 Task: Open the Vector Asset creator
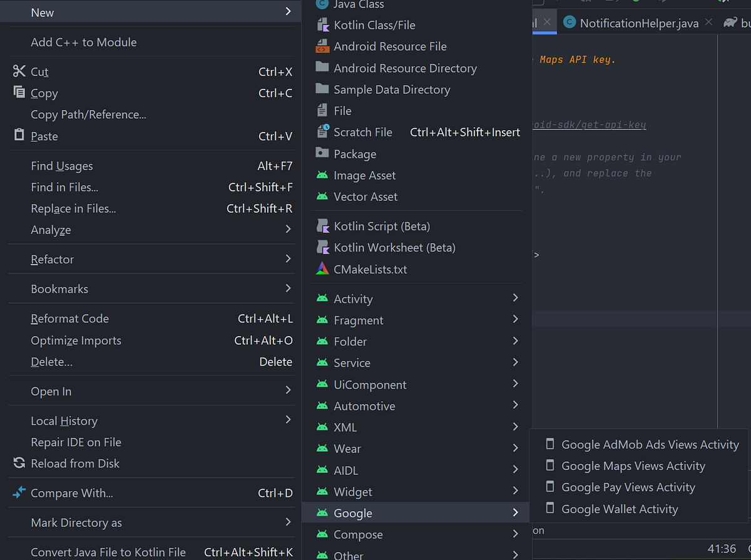pyautogui.click(x=365, y=196)
